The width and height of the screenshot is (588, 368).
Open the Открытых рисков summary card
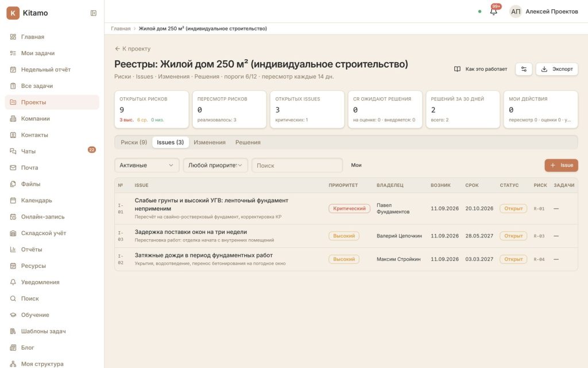coord(152,109)
